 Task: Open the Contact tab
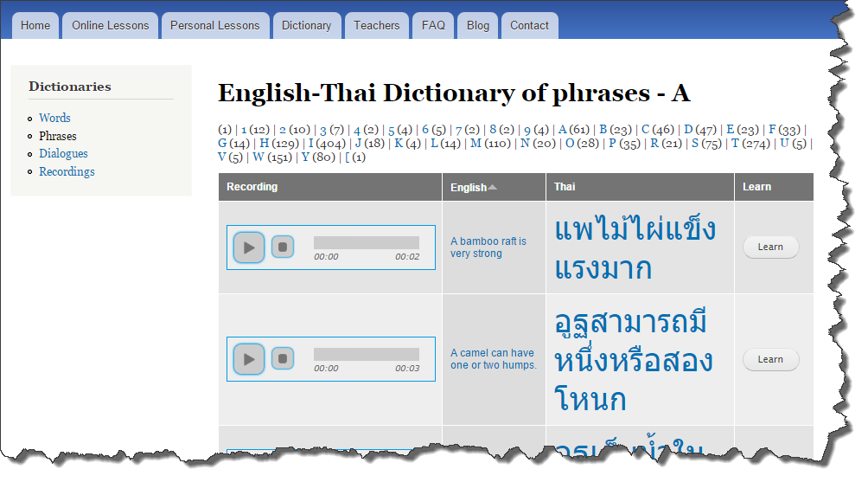click(x=529, y=25)
